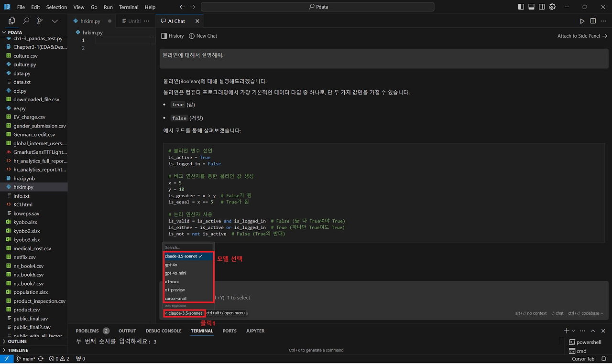Expand the codebase submit options caret
The image size is (612, 364).
coord(602,313)
